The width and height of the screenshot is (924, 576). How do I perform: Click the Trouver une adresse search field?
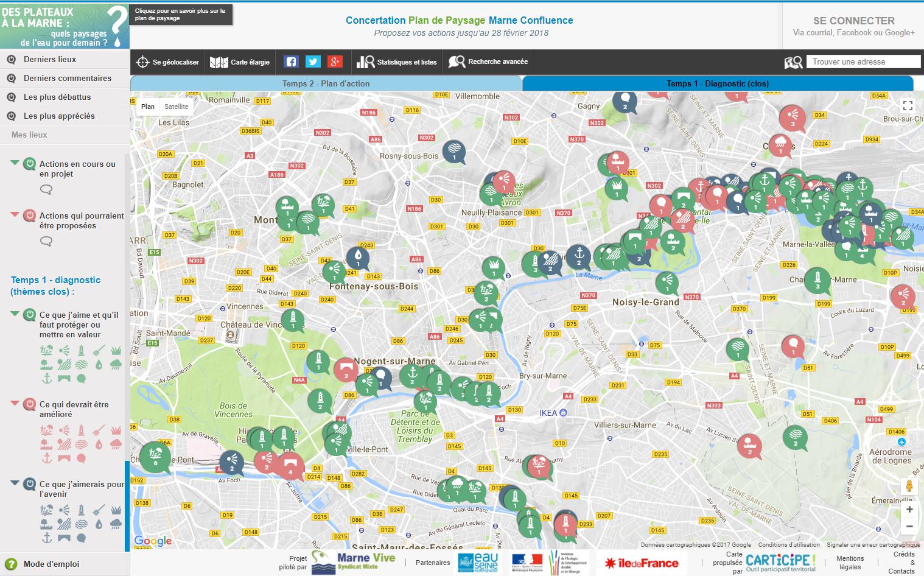(863, 61)
